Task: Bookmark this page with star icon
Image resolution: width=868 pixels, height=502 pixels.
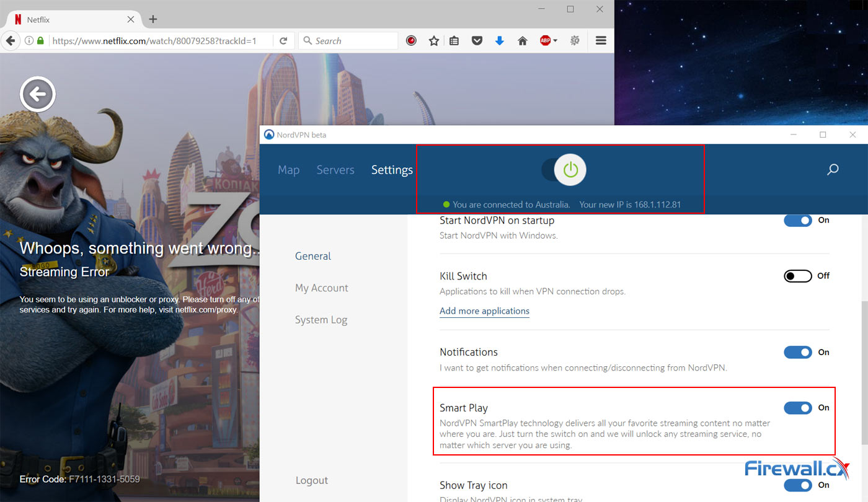Action: [x=434, y=41]
